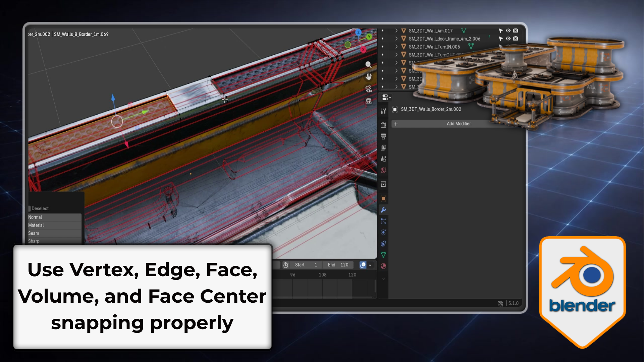This screenshot has height=362, width=644.
Task: Open the Physics properties tab
Action: click(383, 232)
